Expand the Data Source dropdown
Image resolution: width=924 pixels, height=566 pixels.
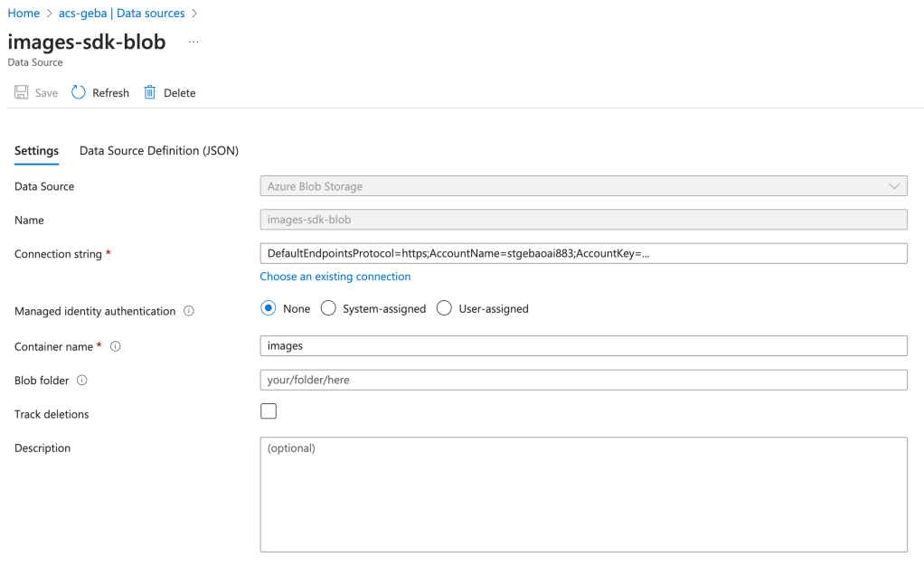(x=583, y=186)
